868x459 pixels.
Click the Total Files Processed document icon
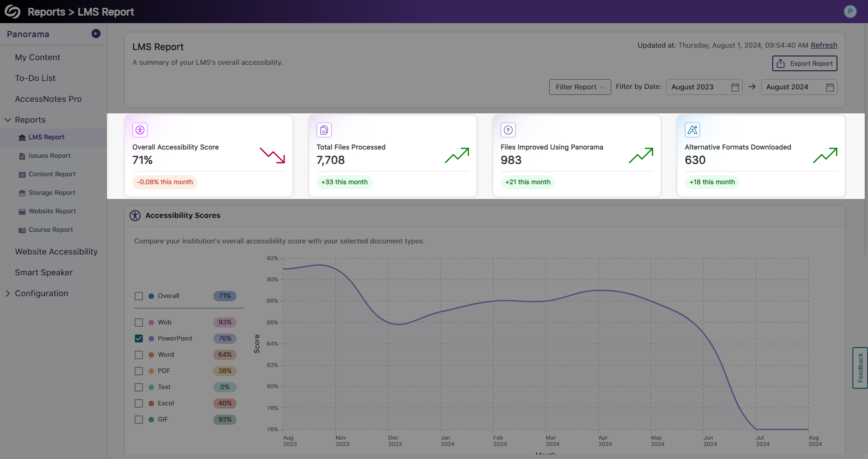(x=324, y=130)
